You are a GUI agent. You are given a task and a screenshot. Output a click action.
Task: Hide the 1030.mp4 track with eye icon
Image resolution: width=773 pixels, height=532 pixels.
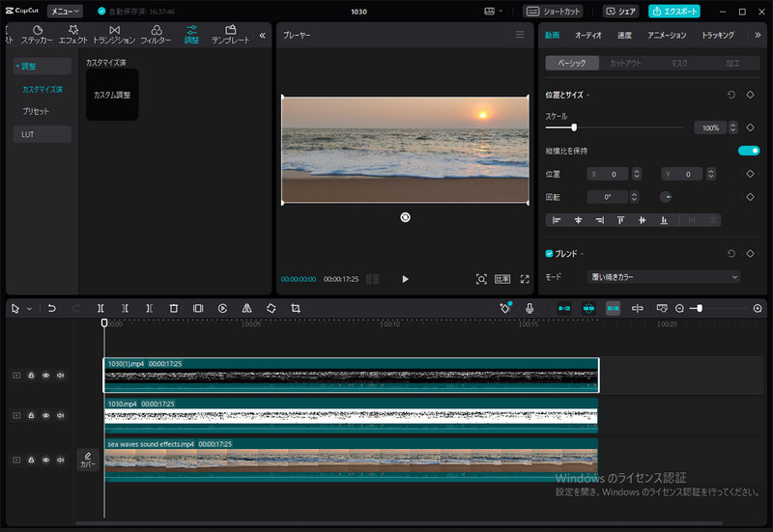point(45,415)
